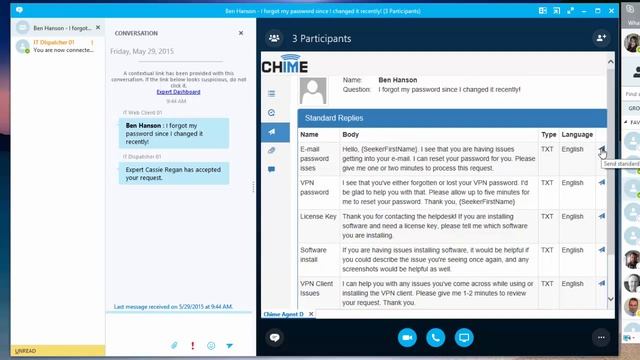The image size is (640, 360).
Task: Click the Body column header
Action: [351, 134]
